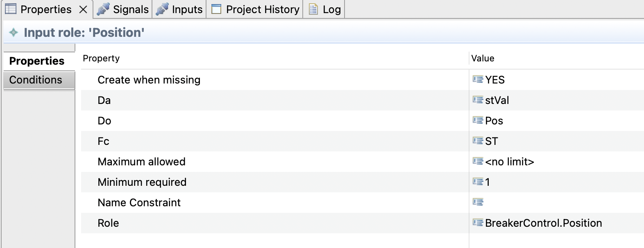Image resolution: width=644 pixels, height=248 pixels.
Task: Click the Properties tab's table icon
Action: 11,9
